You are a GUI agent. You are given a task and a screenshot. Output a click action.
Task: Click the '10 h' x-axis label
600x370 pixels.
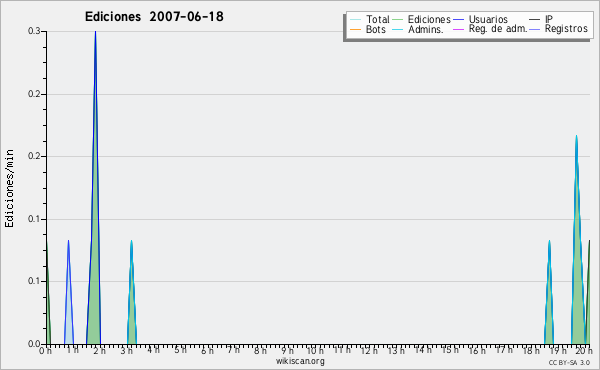pos(315,350)
